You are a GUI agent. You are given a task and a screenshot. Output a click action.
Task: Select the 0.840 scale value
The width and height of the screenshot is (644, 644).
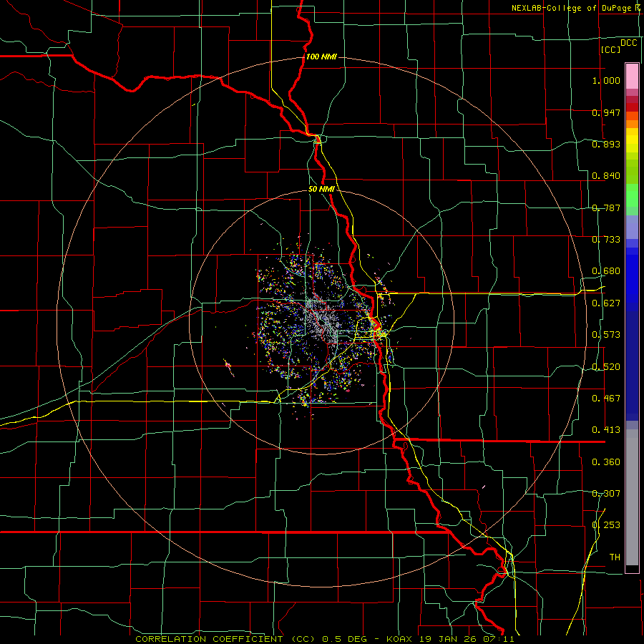(606, 176)
